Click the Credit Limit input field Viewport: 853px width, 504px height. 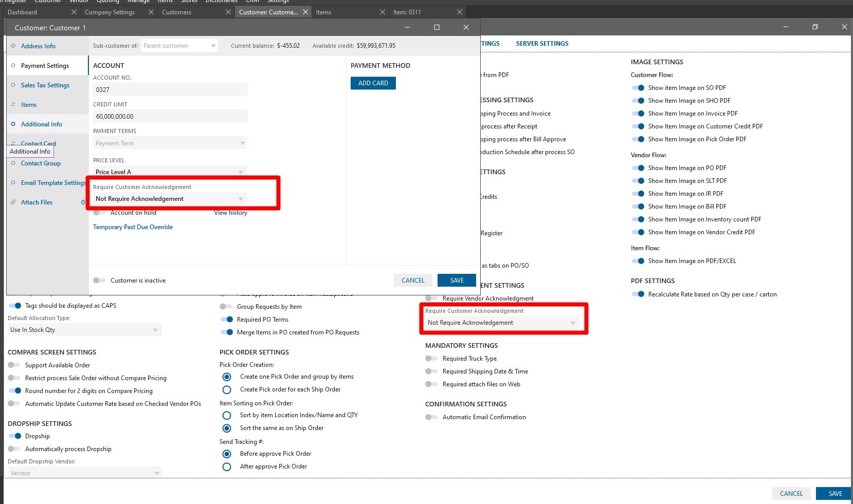(x=170, y=117)
